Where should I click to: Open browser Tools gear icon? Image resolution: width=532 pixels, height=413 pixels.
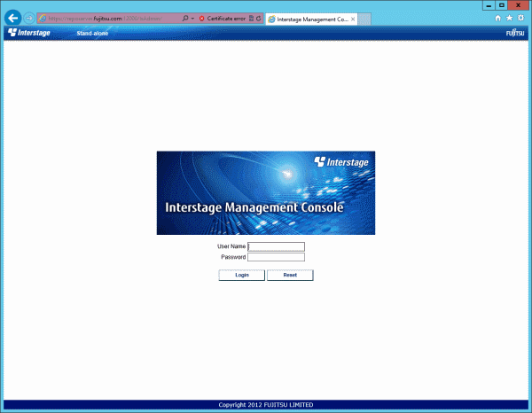click(x=520, y=18)
